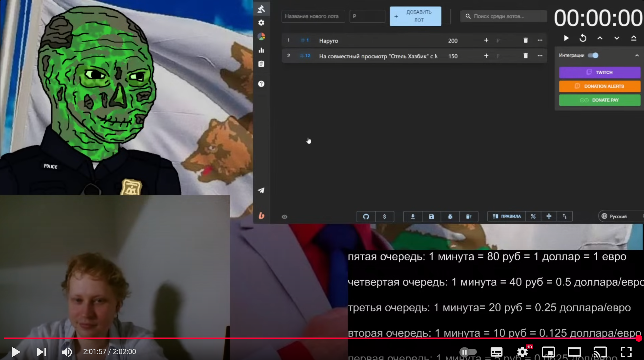644x360 pixels.
Task: Open the statistics bar chart icon
Action: pyautogui.click(x=261, y=50)
